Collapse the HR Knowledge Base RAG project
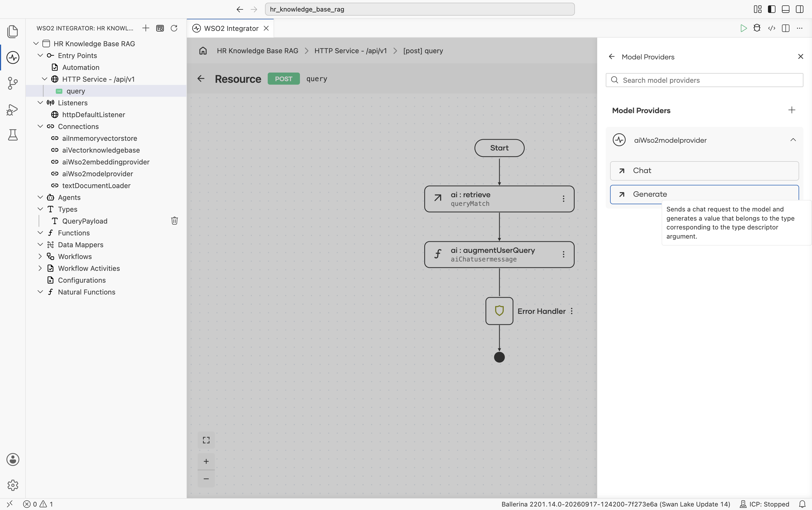The width and height of the screenshot is (812, 510). coord(36,44)
